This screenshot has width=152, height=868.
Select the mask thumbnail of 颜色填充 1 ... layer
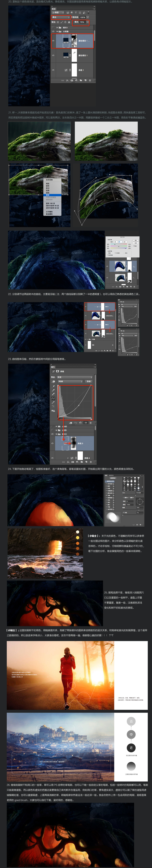coord(74,41)
